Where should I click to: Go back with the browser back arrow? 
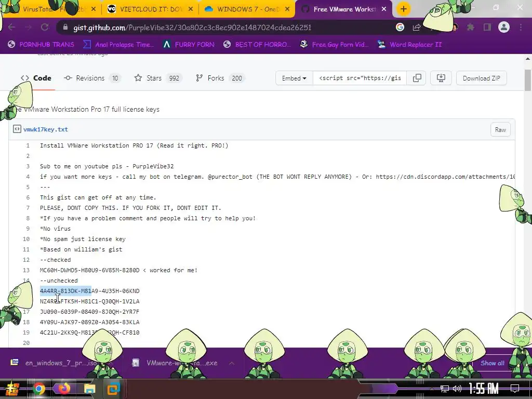(11, 27)
